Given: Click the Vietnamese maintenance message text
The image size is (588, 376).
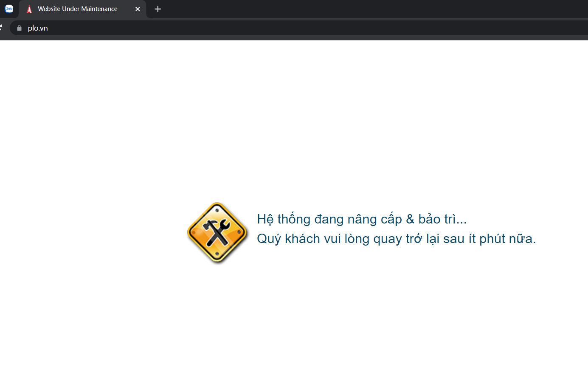Looking at the screenshot, I should [361, 218].
